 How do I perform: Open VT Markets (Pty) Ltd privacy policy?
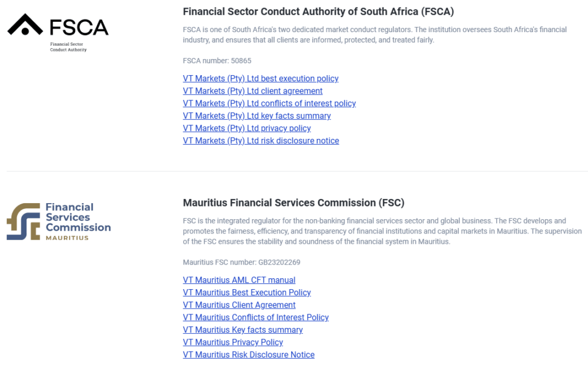coord(247,128)
